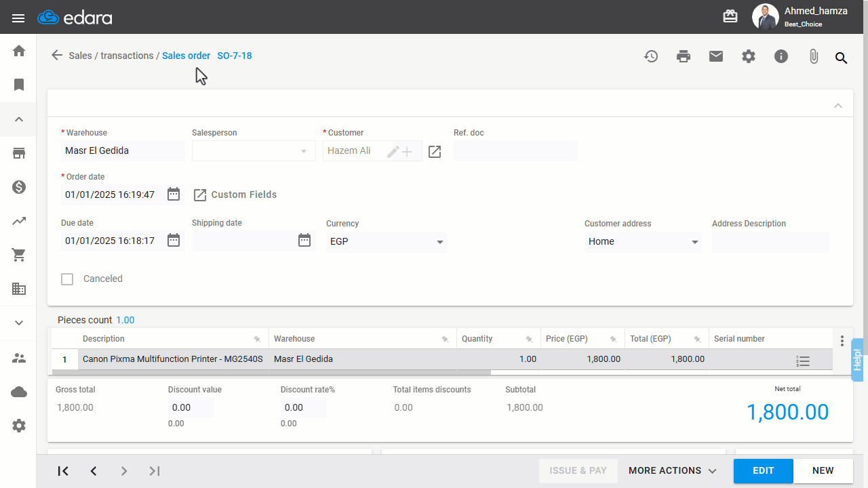Open the gift icon in the header
Image resolution: width=868 pixels, height=488 pixels.
pos(730,17)
